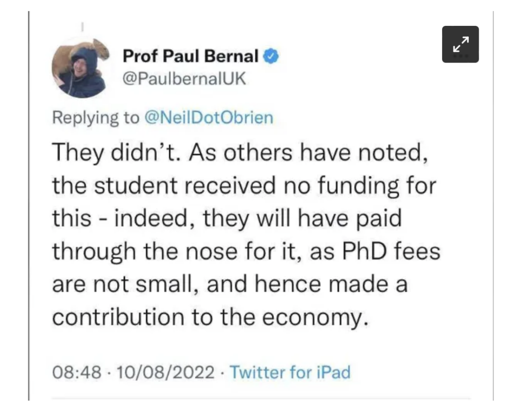Open the @NeilDotObrien mention link

(x=209, y=118)
